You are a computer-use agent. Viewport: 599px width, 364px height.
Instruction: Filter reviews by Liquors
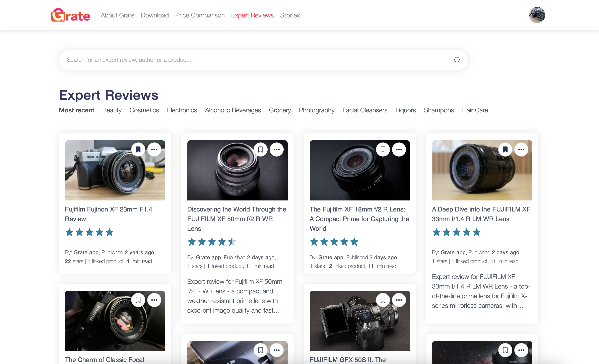click(405, 110)
